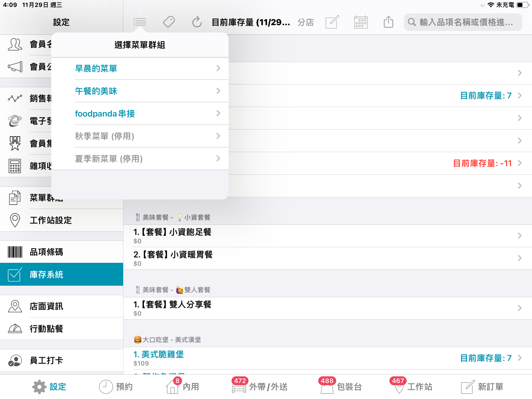Open 店面資訊 in sidebar
Image resolution: width=532 pixels, height=399 pixels.
pyautogui.click(x=62, y=306)
